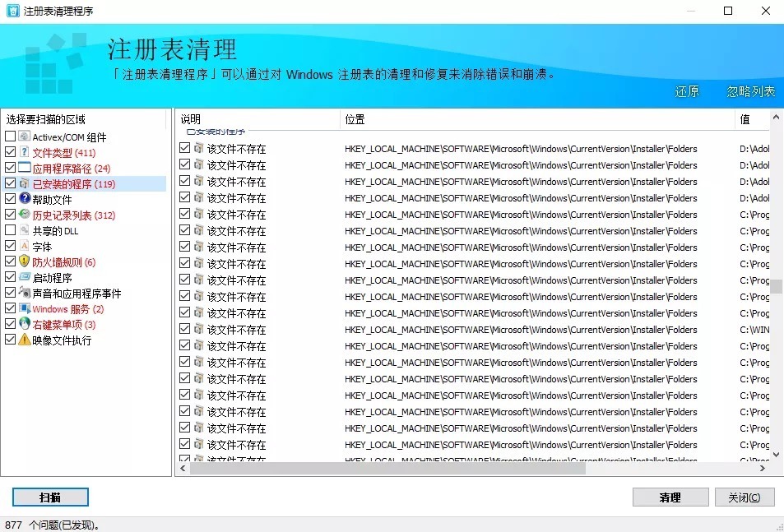
Task: Click the vertical scrollbar thumb
Action: (x=776, y=286)
